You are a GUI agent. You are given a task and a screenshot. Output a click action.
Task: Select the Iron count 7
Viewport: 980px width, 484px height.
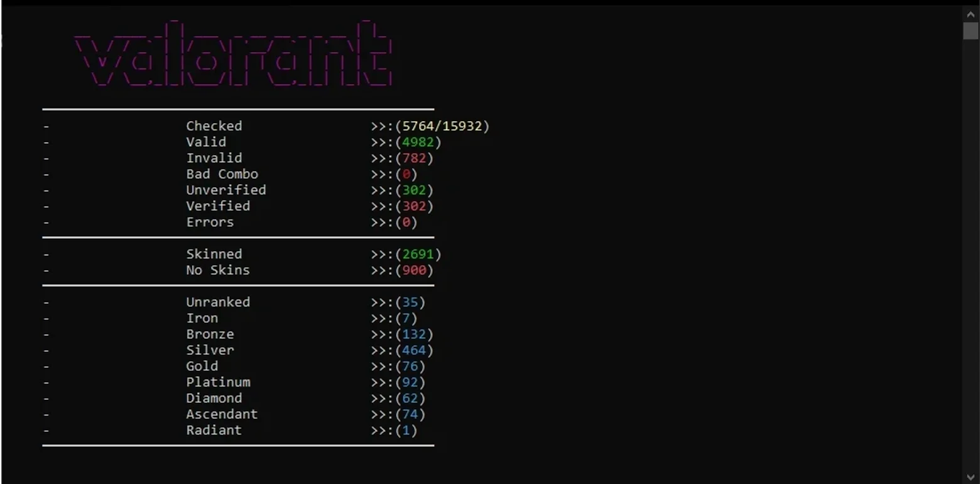coord(406,318)
